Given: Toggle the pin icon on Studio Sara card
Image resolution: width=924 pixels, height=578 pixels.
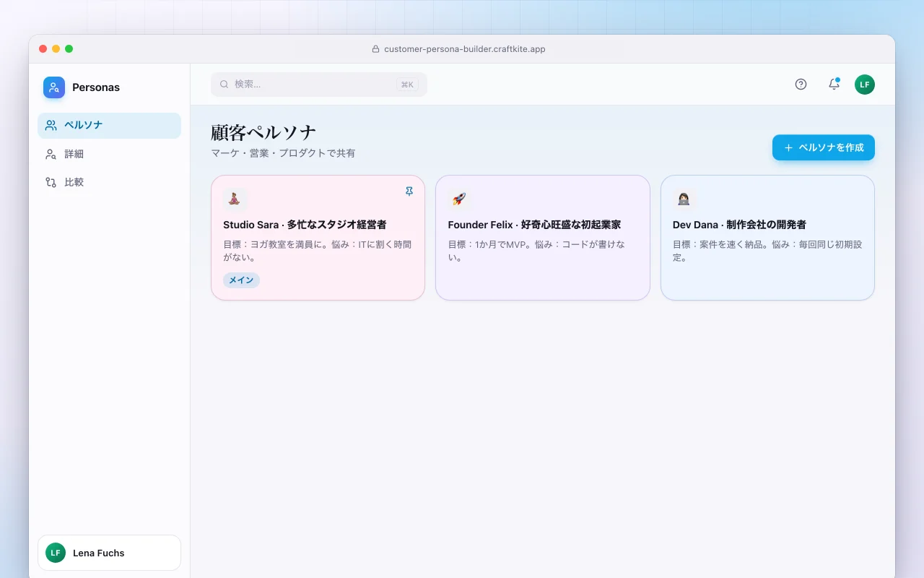Looking at the screenshot, I should click(x=409, y=191).
